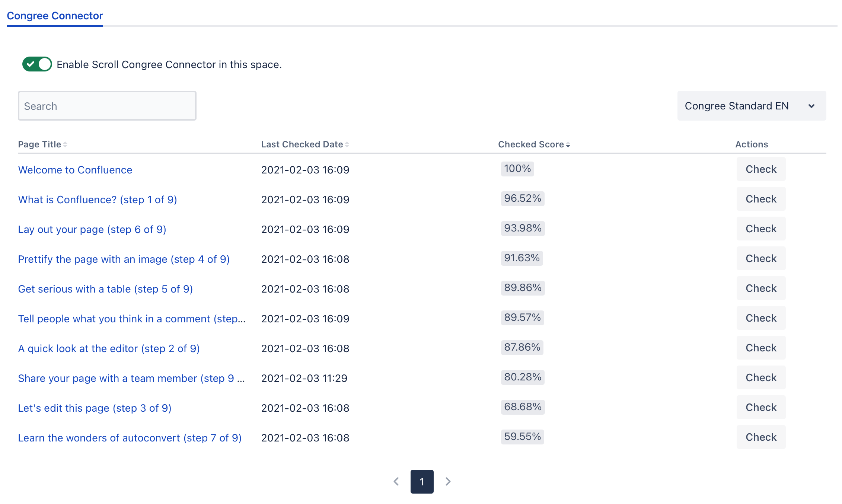Open Share your page with a team member

click(x=131, y=378)
